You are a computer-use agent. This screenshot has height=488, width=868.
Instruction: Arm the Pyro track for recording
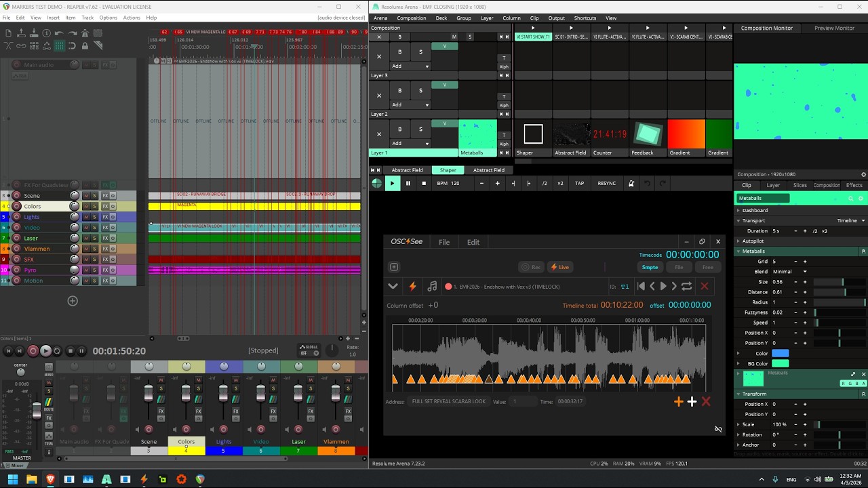(x=17, y=270)
